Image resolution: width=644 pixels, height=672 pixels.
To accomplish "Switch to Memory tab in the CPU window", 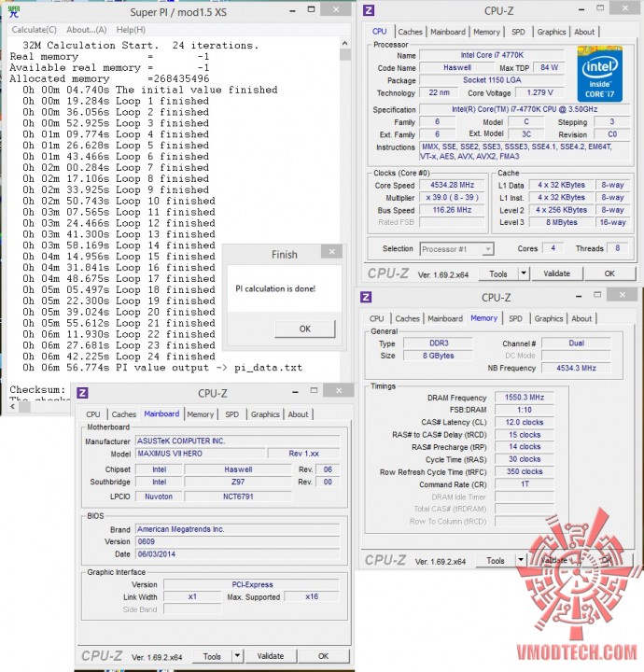I will pos(487,32).
